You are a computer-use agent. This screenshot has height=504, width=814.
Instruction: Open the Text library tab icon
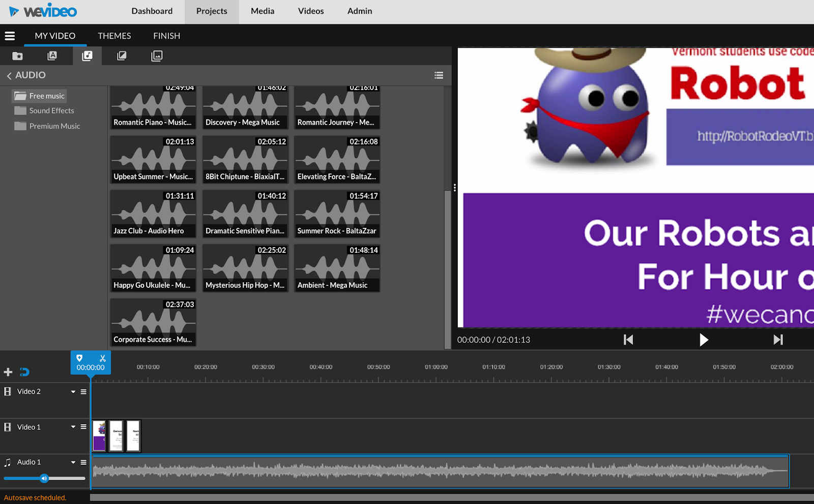pyautogui.click(x=52, y=56)
